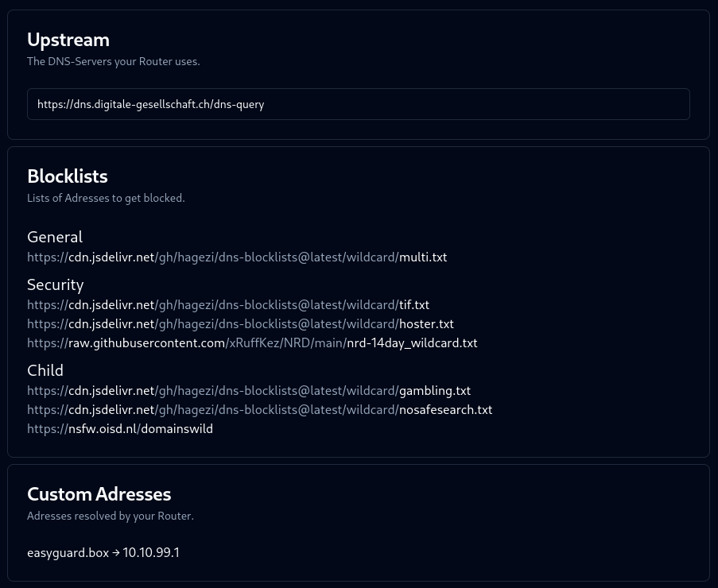Image resolution: width=718 pixels, height=588 pixels.
Task: Open the multi.txt general blocklist link
Action: pyautogui.click(x=237, y=257)
